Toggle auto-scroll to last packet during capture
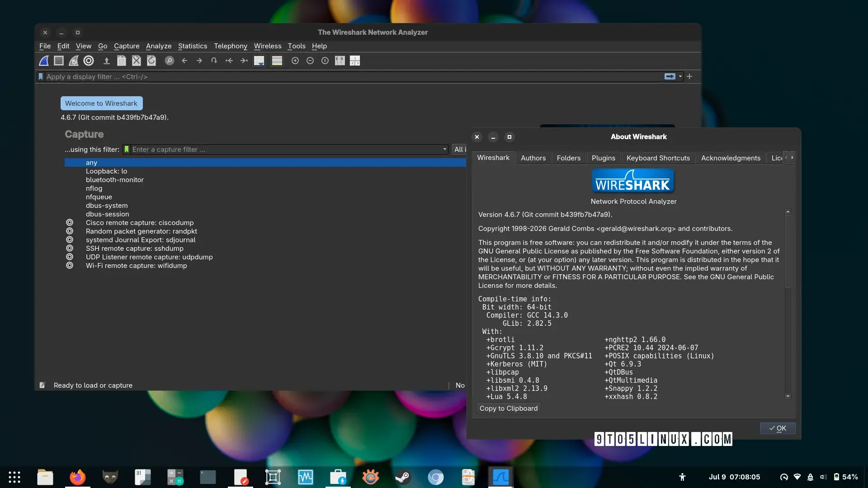The width and height of the screenshot is (868, 488). 259,61
